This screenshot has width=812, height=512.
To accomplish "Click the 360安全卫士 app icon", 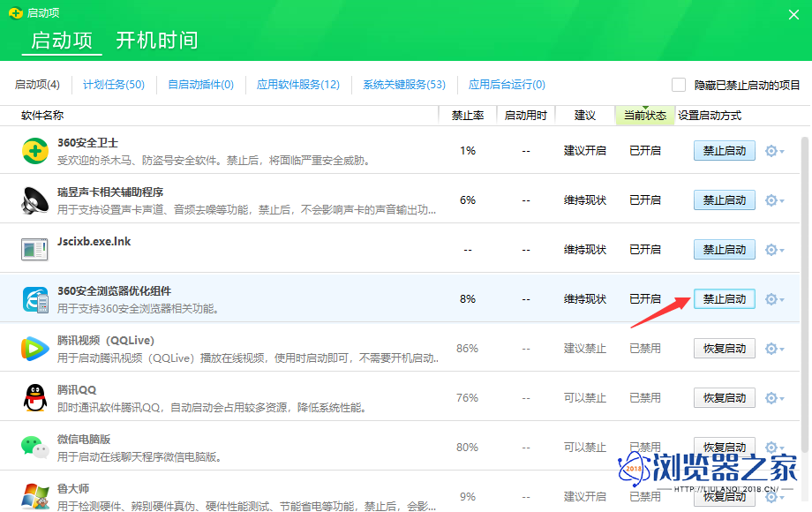I will click(35, 151).
